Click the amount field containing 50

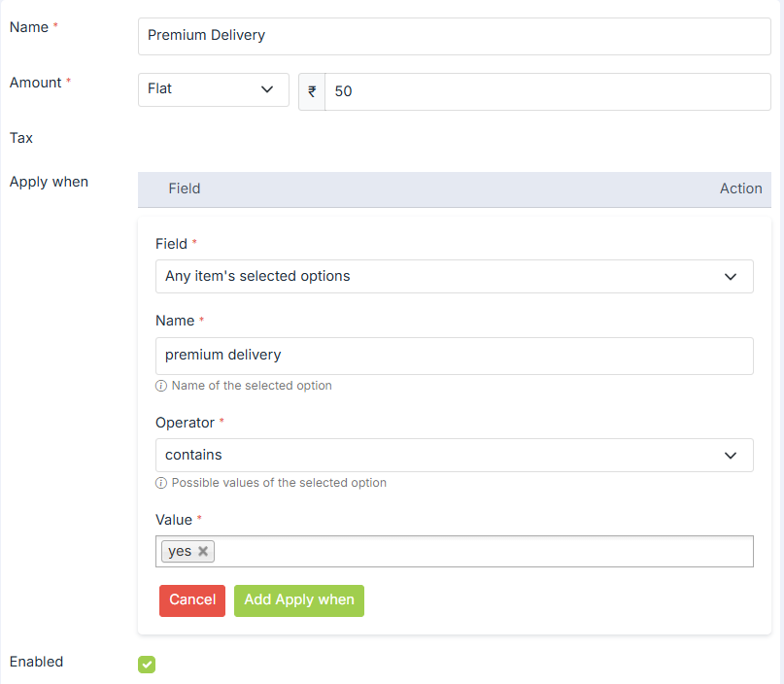[547, 91]
